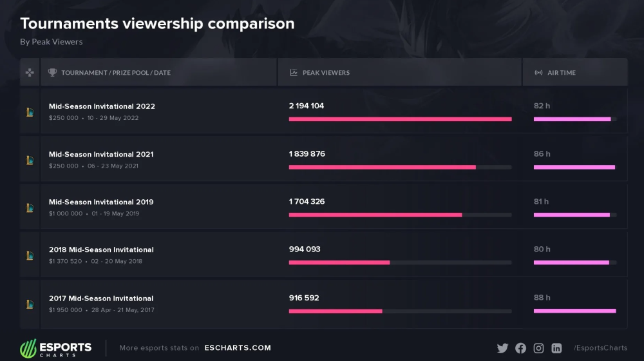The height and width of the screenshot is (361, 644).
Task: Visit the ESCHARTS.COM link
Action: click(238, 348)
